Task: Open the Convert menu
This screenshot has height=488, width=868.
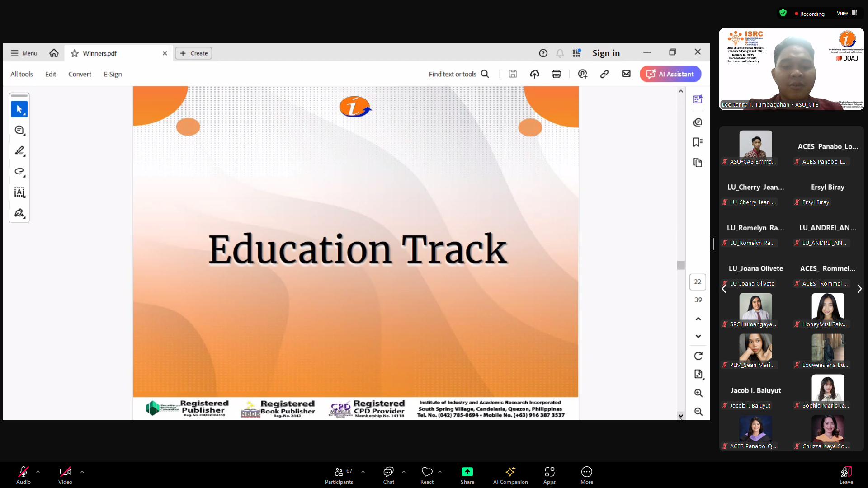Action: 80,74
